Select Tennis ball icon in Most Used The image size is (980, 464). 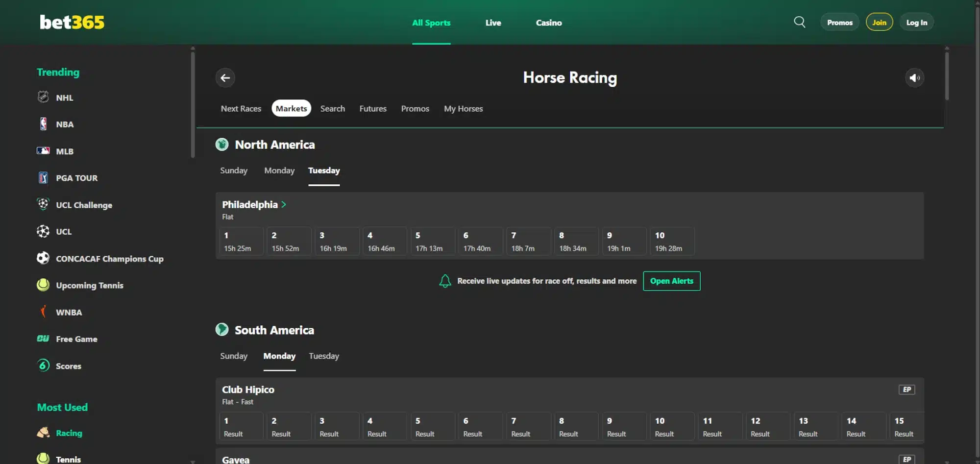click(43, 459)
